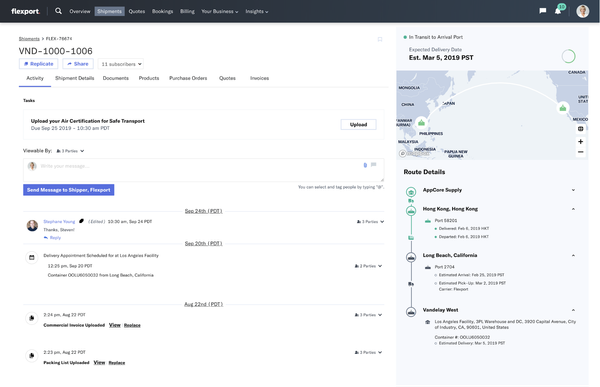Click the Shipments breadcrumb link
The width and height of the screenshot is (600, 387).
point(29,39)
